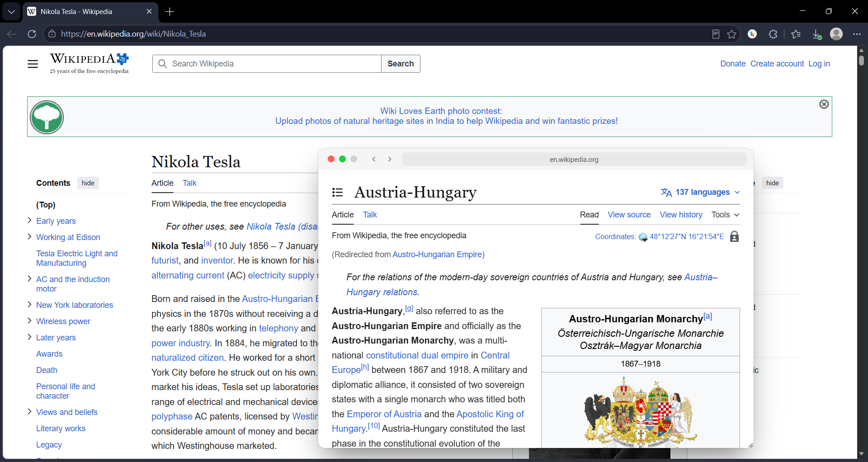
Task: Click the globe icon next to coordinates
Action: (643, 237)
